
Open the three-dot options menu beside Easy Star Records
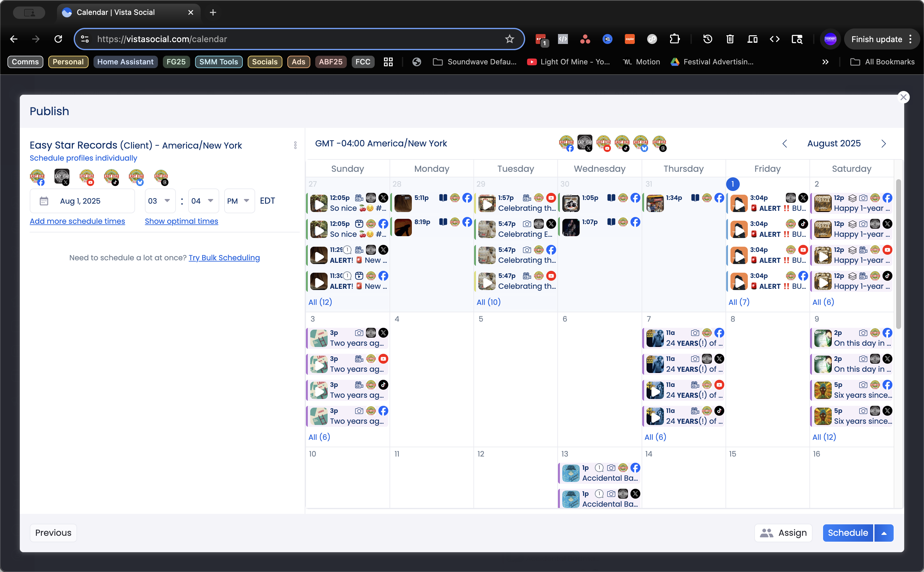tap(295, 145)
